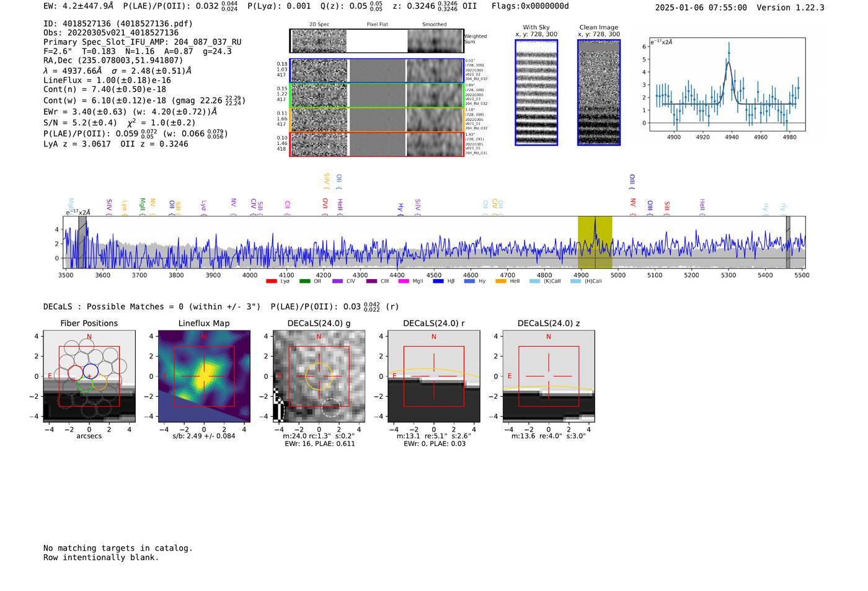
Task: Click the EW: 4.2±447.9Å header value
Action: pos(79,6)
